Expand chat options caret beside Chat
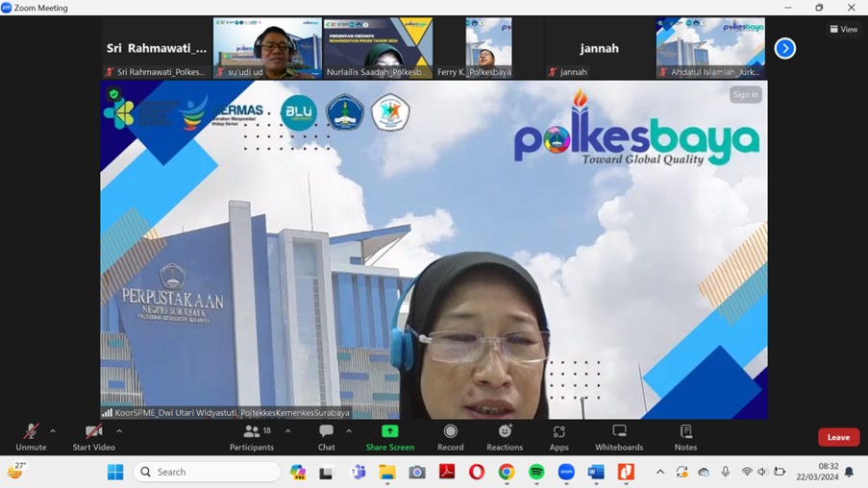This screenshot has height=488, width=868. click(349, 431)
